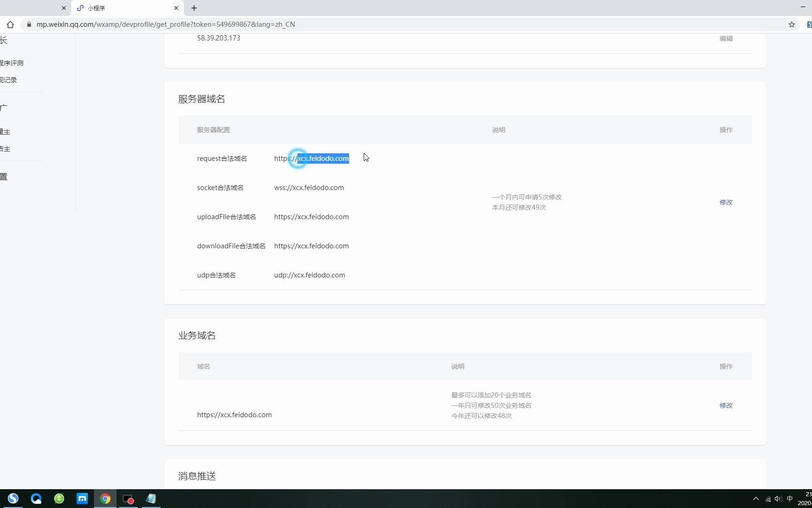The width and height of the screenshot is (812, 508).
Task: Show hidden system tray icons
Action: click(756, 499)
